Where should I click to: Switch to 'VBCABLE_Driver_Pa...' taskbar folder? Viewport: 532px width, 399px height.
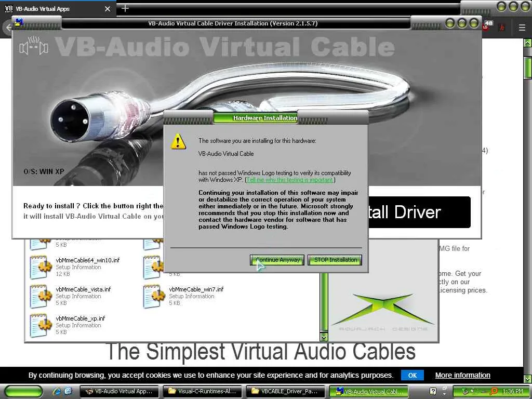[285, 392]
